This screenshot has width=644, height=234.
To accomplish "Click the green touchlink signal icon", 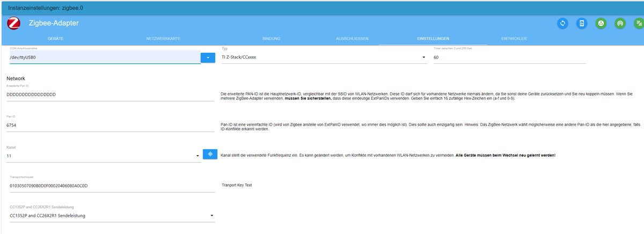I will pyautogui.click(x=639, y=24).
